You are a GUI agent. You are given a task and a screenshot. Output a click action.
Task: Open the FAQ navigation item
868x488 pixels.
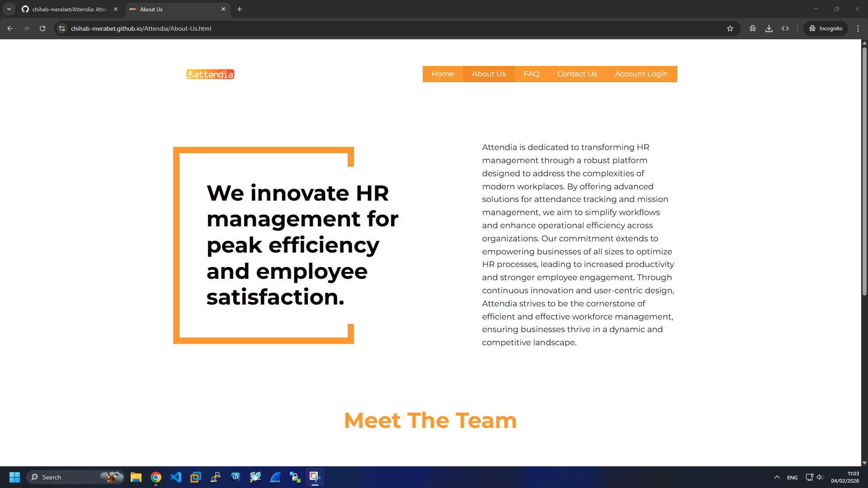(x=531, y=74)
